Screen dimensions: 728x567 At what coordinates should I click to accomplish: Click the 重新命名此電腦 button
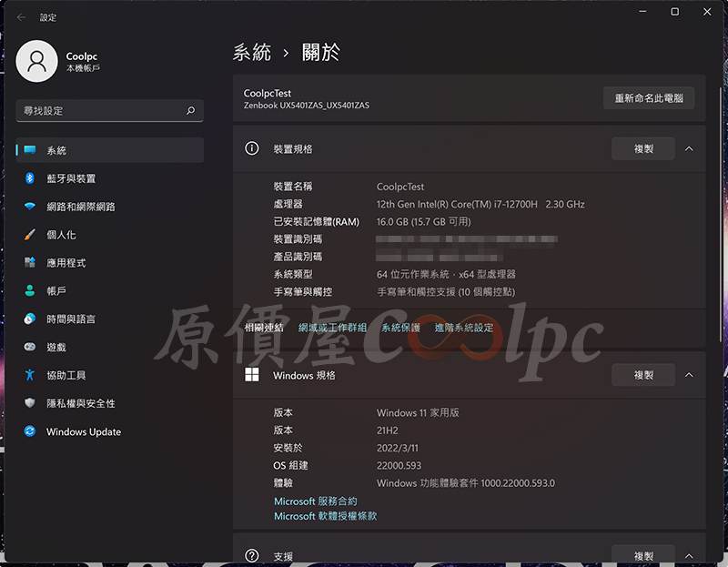(649, 98)
